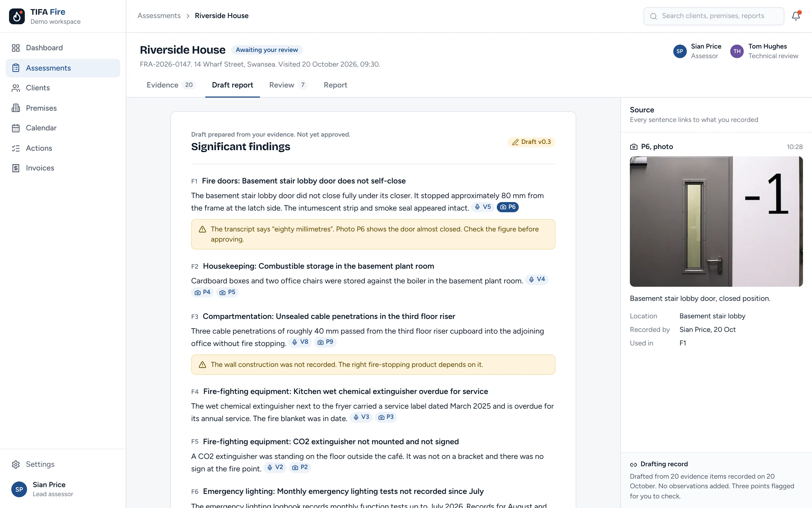Open Settings in the sidebar
The image size is (812, 508).
(63, 464)
